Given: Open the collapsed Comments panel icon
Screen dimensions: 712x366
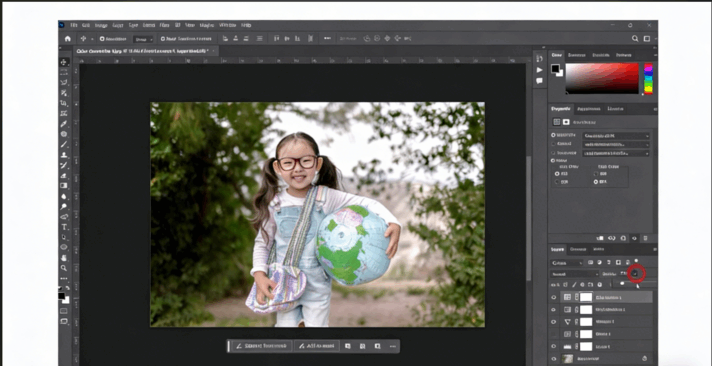Looking at the screenshot, I should point(539,81).
